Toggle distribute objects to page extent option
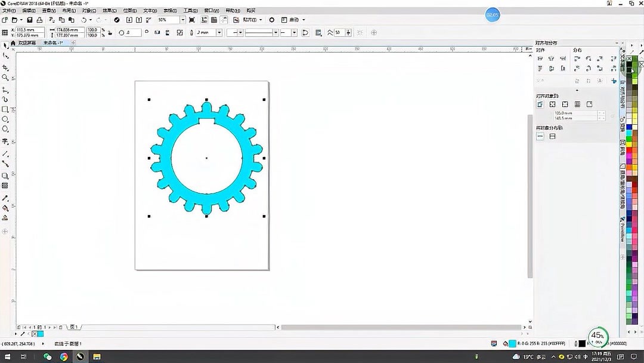Viewport: 644px width, 363px height. [552, 136]
